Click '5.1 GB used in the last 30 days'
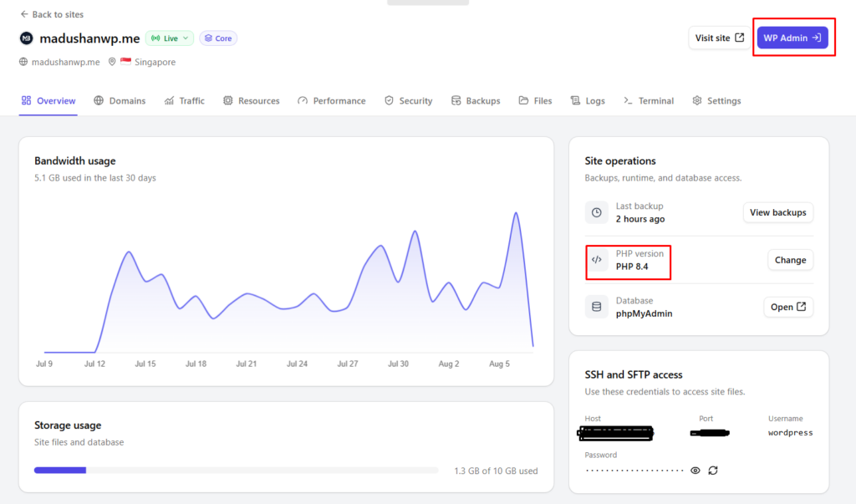 pos(95,178)
